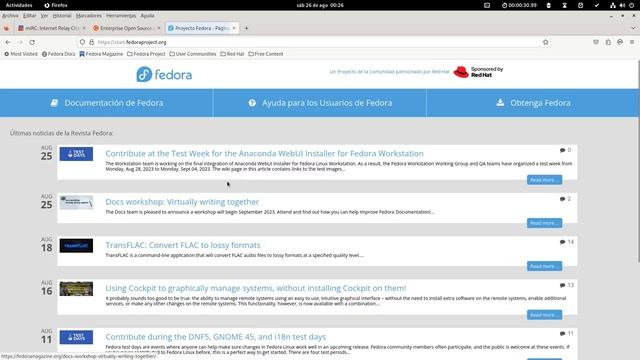Click the page vertical scrollbar
Screen dimensions: 640x360
coord(638,161)
